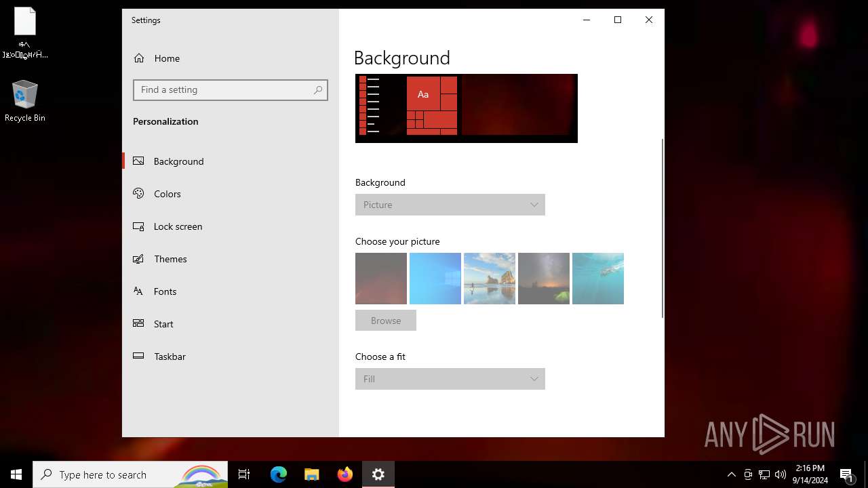Screen dimensions: 868x488
Task: Open the volume speaker control
Action: (x=781, y=474)
